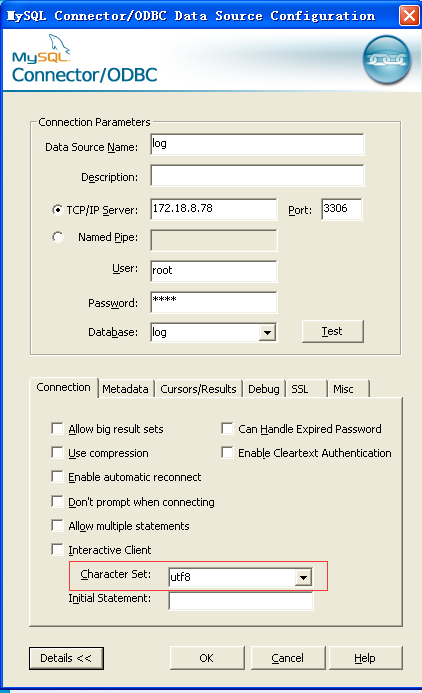
Task: Focus the Data Source Name field
Action: pyautogui.click(x=257, y=144)
